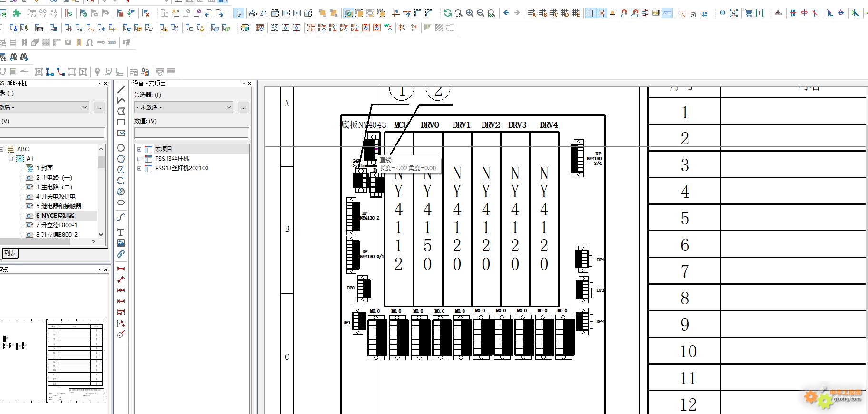Select the Rectangle drawing tool
This screenshot has width=868, height=414.
[121, 122]
